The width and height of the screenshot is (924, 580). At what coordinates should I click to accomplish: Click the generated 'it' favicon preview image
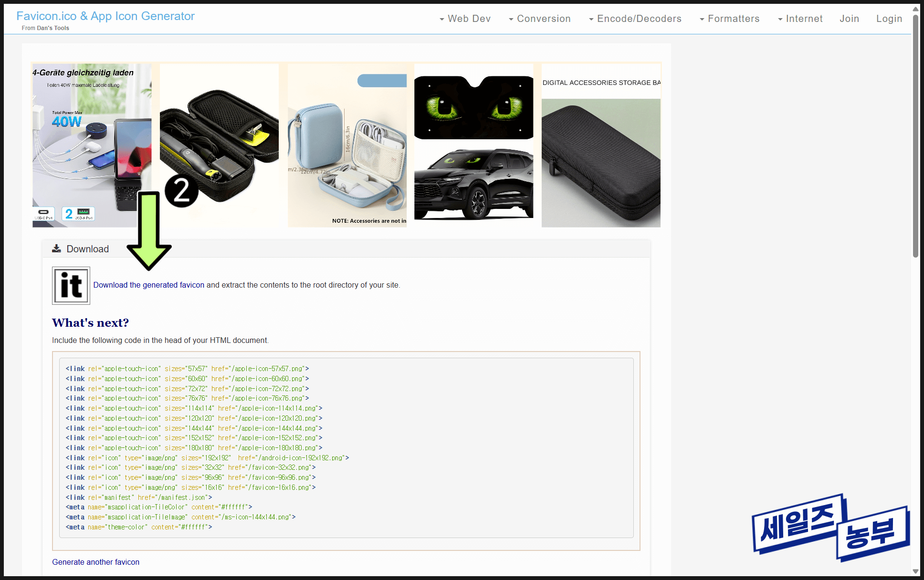(x=71, y=285)
